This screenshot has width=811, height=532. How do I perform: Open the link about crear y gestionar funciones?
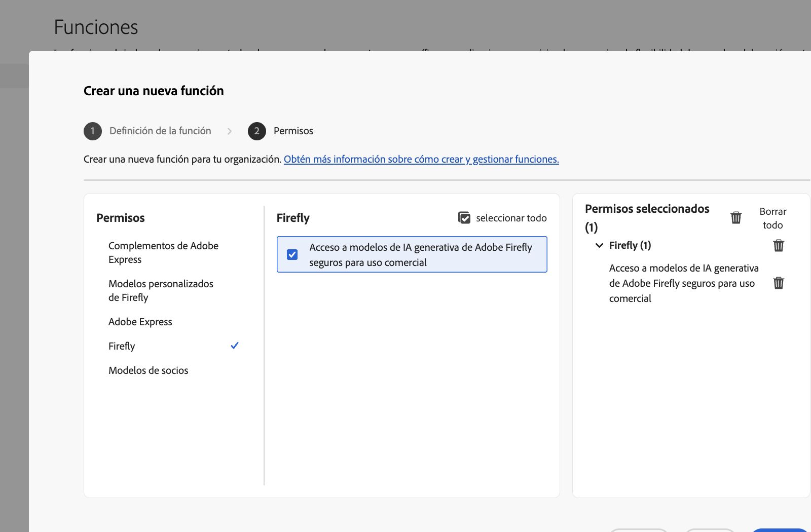[422, 159]
